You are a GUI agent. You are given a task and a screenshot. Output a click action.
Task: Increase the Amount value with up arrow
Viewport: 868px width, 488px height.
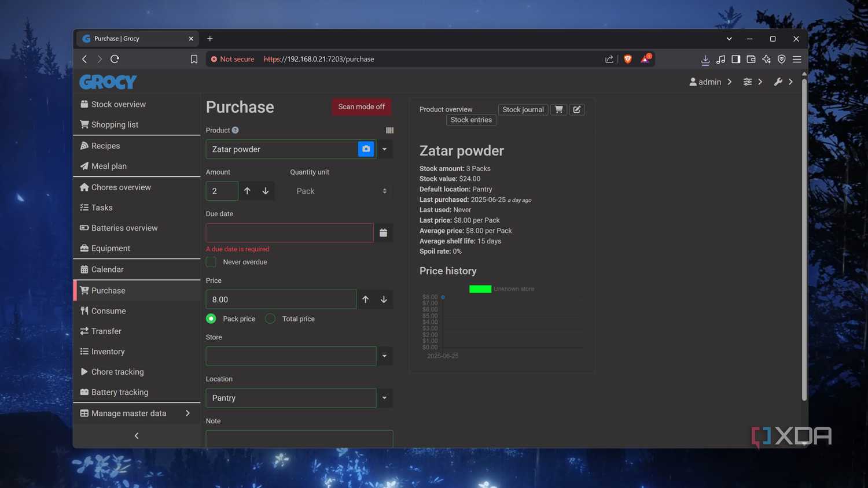tap(247, 191)
